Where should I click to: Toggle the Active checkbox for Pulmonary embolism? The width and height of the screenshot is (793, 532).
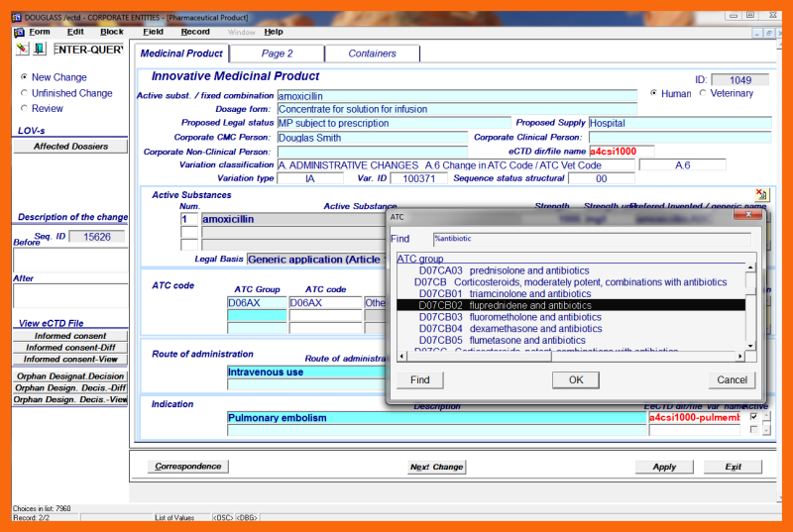(x=754, y=417)
